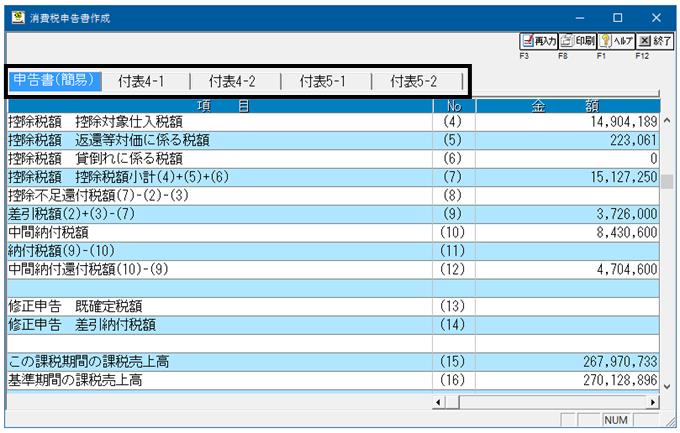Click amount 14,904,189

click(624, 122)
